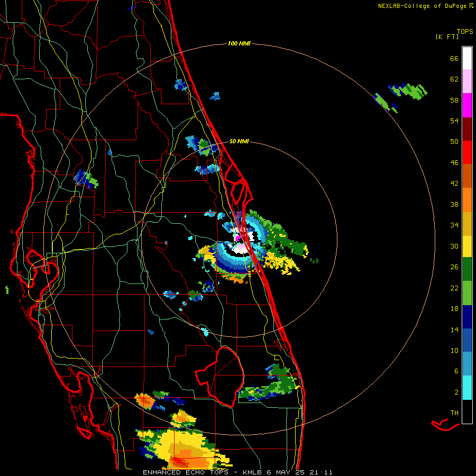Viewport: 476px width, 476px height.
Task: Select the light green legend swatch
Action: pyautogui.click(x=467, y=293)
